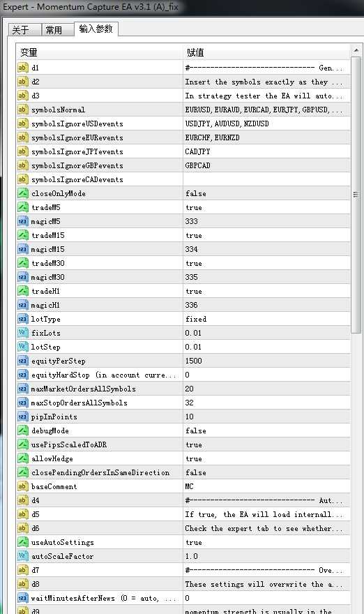The height and width of the screenshot is (614, 364).
Task: Toggle the allowHedge value cell
Action: (266, 458)
